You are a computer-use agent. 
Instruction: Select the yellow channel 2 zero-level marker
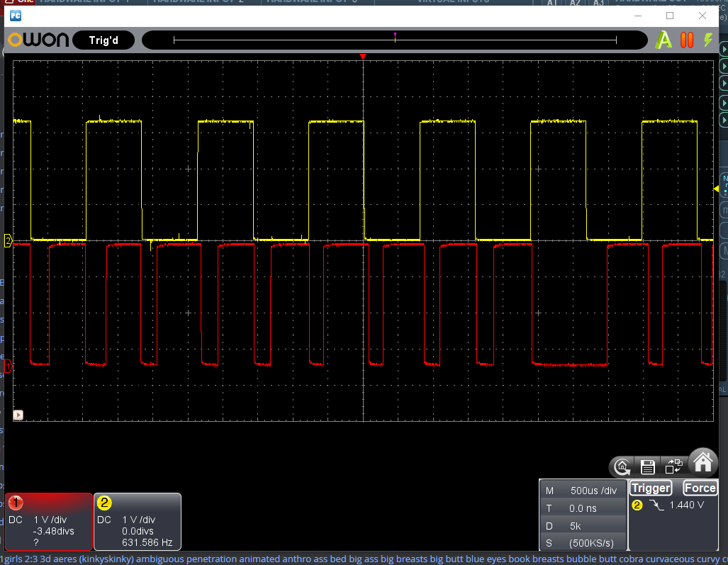tap(8, 240)
